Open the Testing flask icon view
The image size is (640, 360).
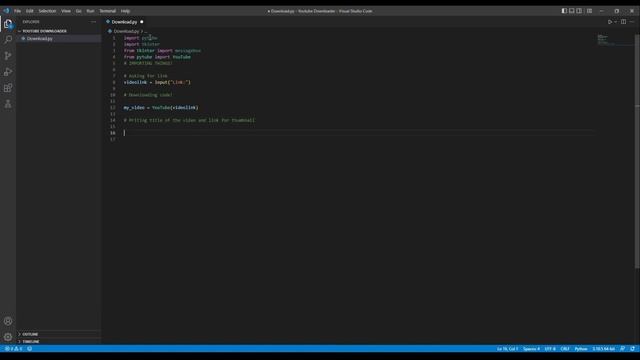8,104
